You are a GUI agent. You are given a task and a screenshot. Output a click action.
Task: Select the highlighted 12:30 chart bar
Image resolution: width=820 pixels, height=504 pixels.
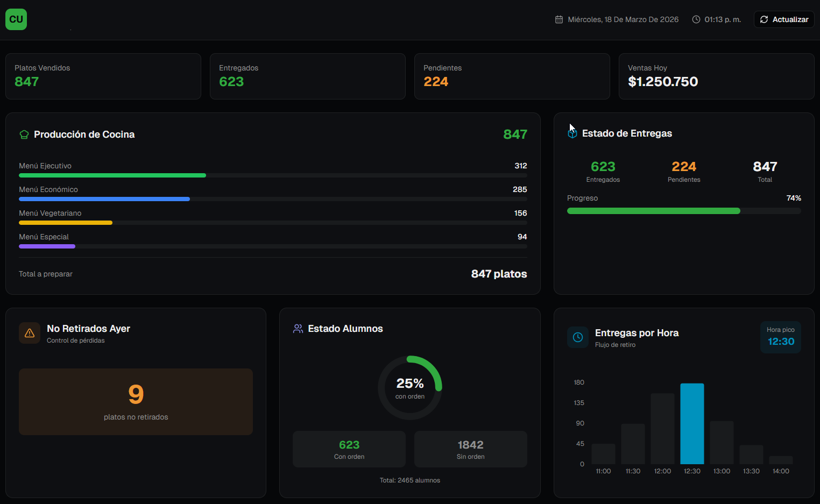tap(692, 424)
